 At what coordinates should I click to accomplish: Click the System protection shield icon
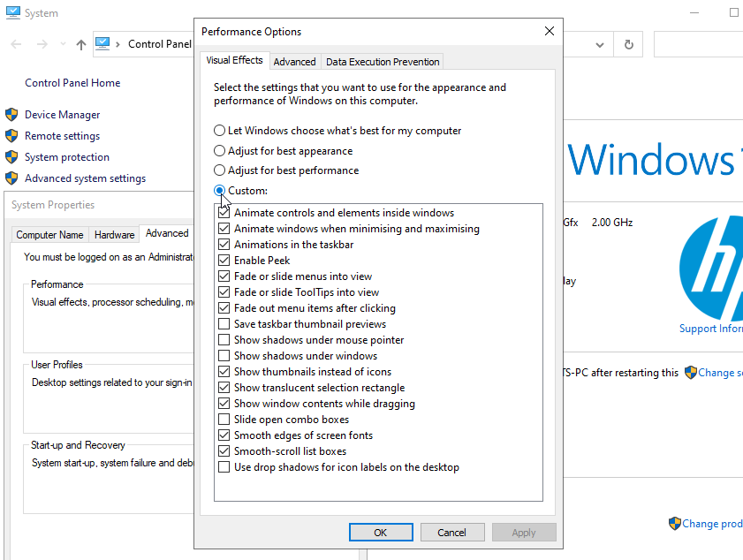tap(11, 157)
